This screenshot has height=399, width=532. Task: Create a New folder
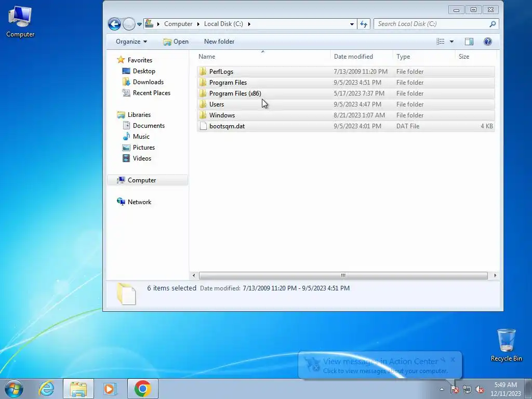(x=219, y=42)
